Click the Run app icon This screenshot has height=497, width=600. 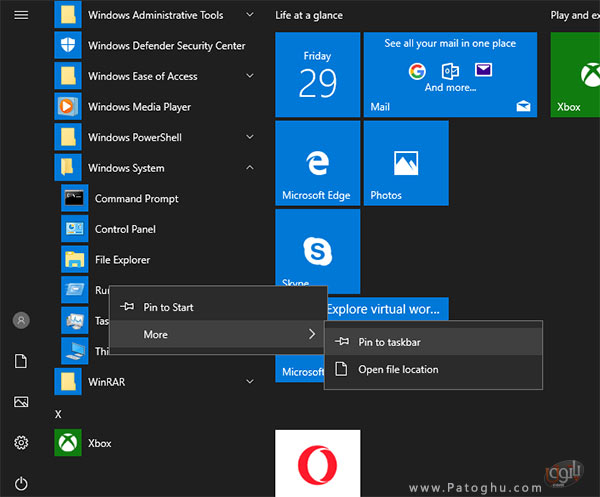(75, 290)
